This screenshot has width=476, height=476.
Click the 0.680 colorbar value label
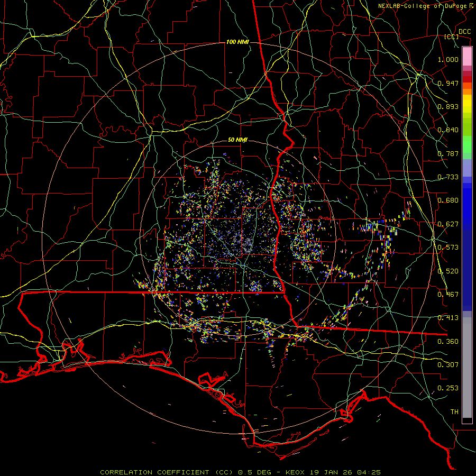tap(448, 200)
